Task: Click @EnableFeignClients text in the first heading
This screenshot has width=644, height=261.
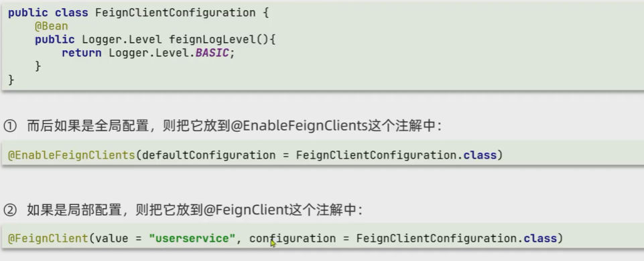Action: pos(299,126)
